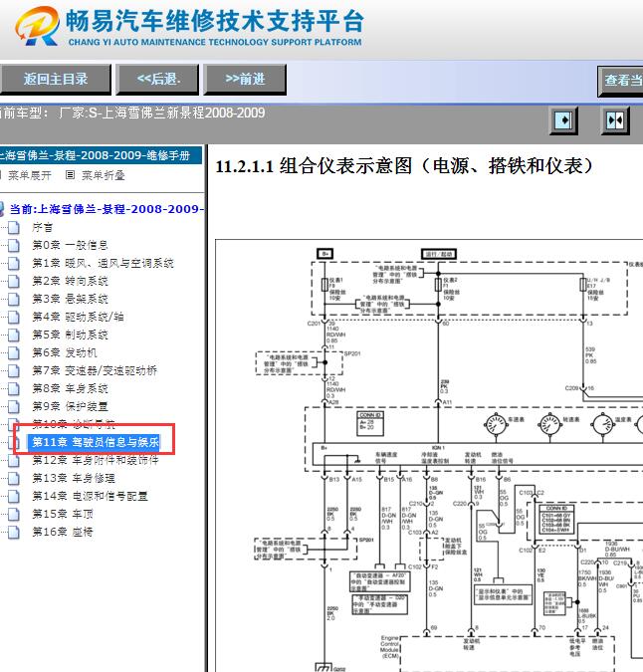Open 第9章 保护装置

coord(70,406)
